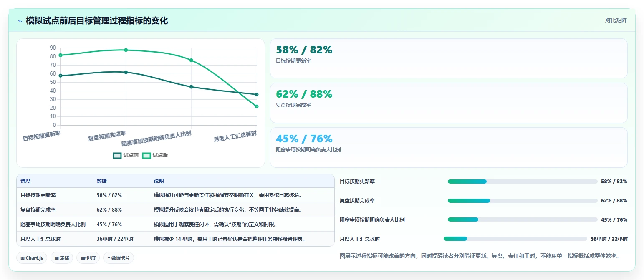
Task: Click the 试点前 data point for 月度人工汇总耗时
Action: 257,94
